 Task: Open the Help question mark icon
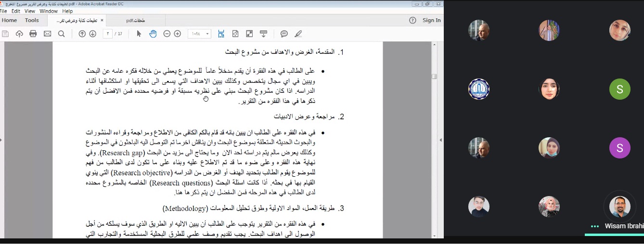pyautogui.click(x=412, y=20)
